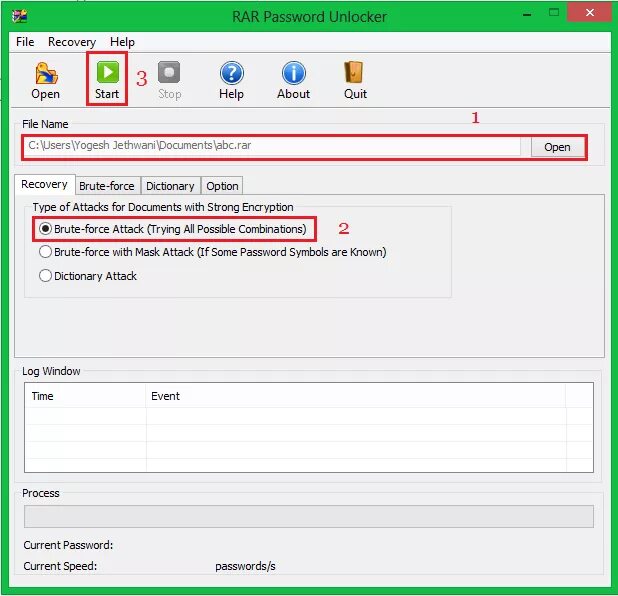Start password recovery with green play icon
618x596 pixels.
coord(108,72)
